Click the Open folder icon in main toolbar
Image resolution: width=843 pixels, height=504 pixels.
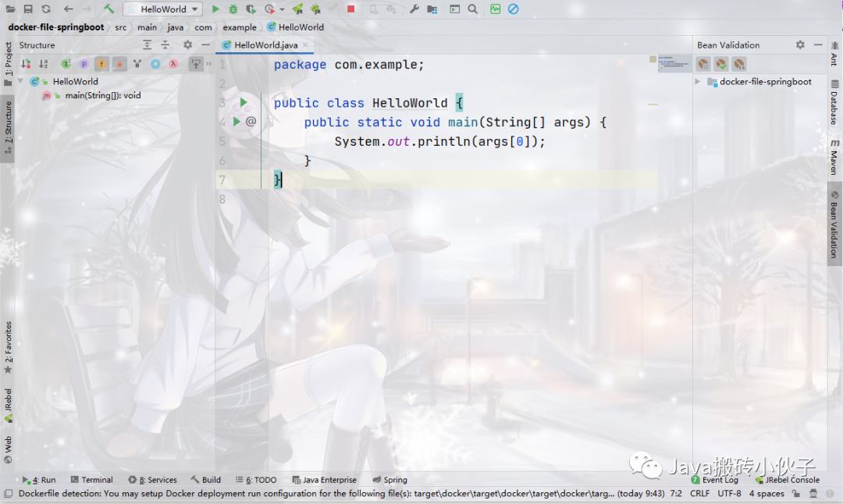(10, 9)
